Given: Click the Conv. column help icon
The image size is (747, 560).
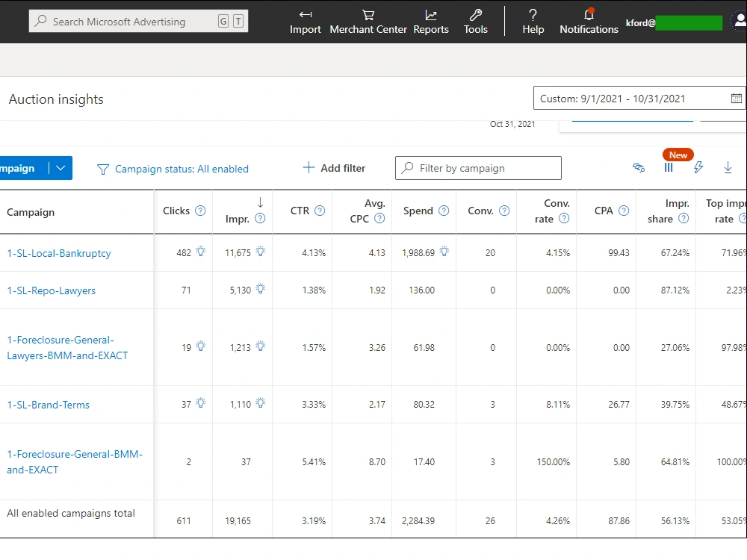Looking at the screenshot, I should pos(504,211).
